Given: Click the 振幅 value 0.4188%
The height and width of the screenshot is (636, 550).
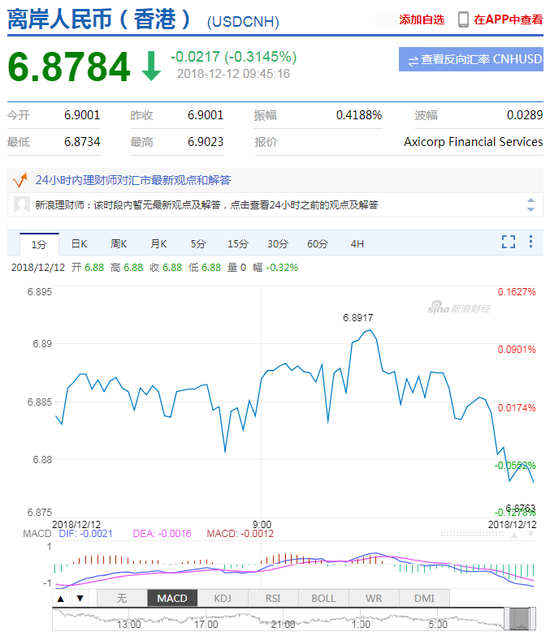Looking at the screenshot, I should (x=359, y=115).
